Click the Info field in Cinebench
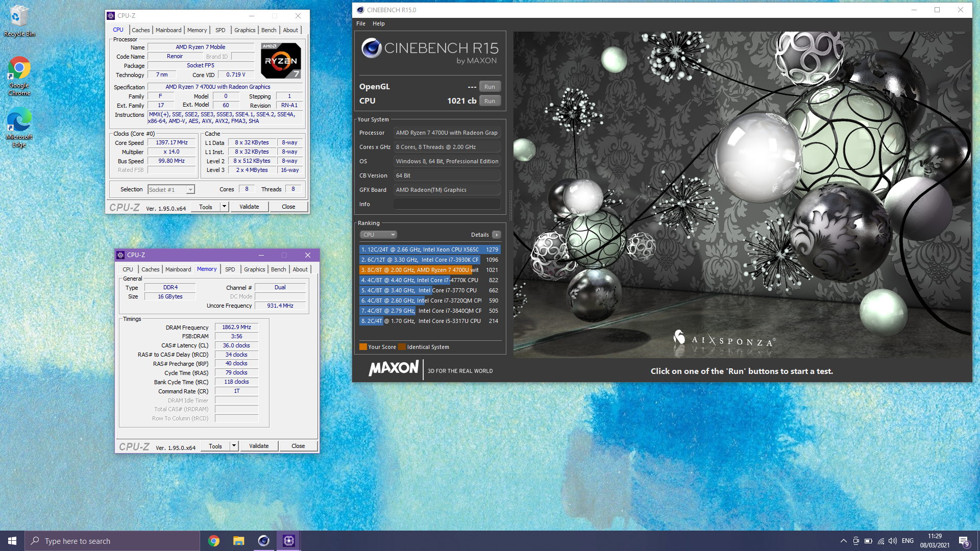 pyautogui.click(x=447, y=204)
